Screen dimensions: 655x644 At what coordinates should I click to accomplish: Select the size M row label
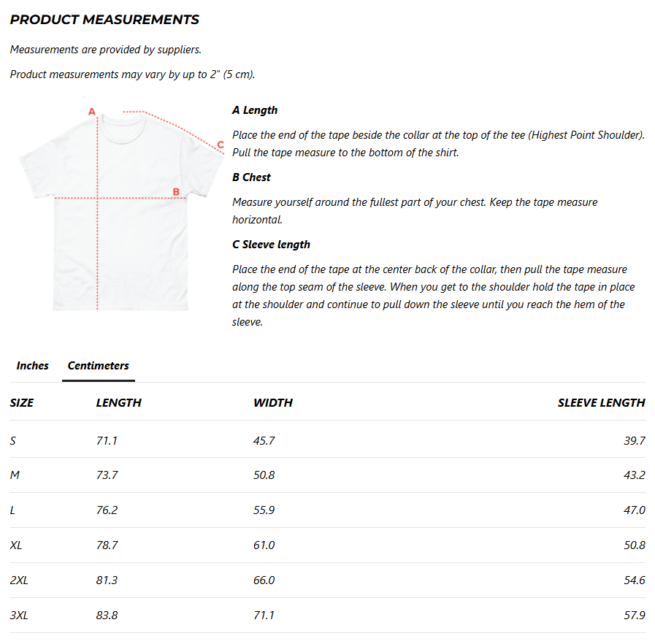(15, 475)
